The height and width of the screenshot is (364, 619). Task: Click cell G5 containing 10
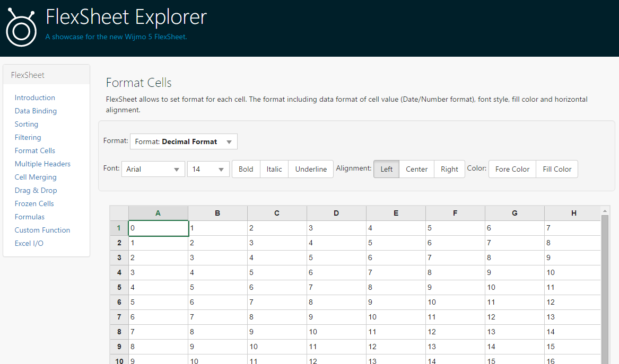[x=515, y=288]
